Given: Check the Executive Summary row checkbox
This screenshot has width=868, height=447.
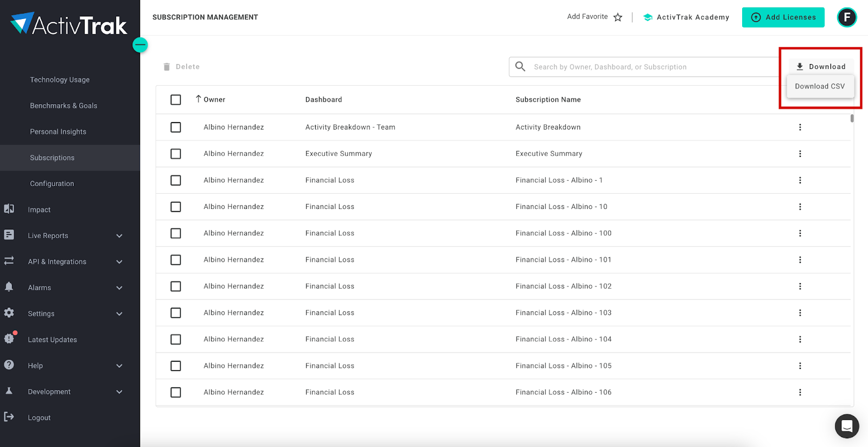Looking at the screenshot, I should coord(176,154).
